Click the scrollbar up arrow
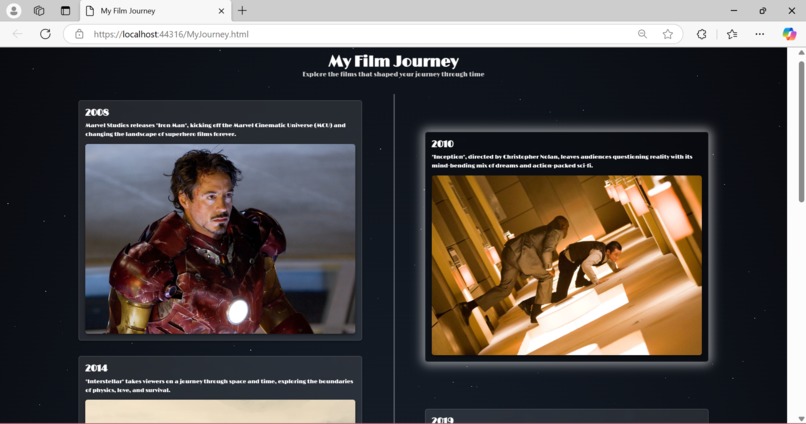The image size is (806, 424). point(801,52)
